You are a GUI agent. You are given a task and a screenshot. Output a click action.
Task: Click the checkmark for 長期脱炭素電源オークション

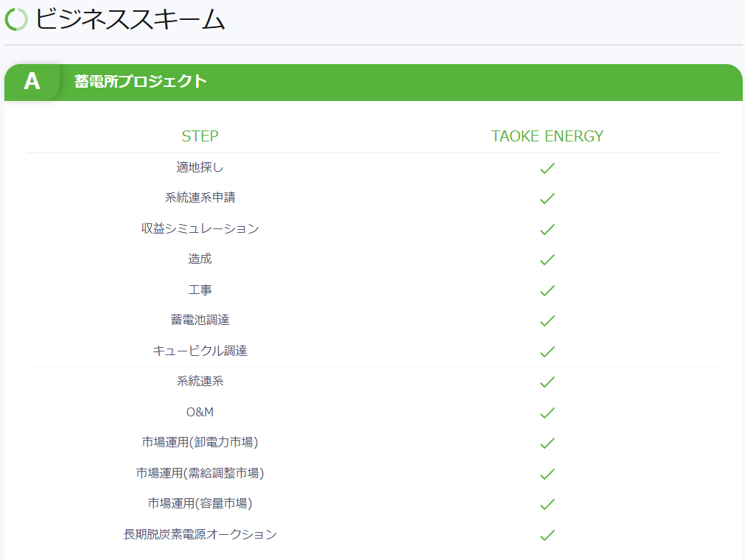547,536
